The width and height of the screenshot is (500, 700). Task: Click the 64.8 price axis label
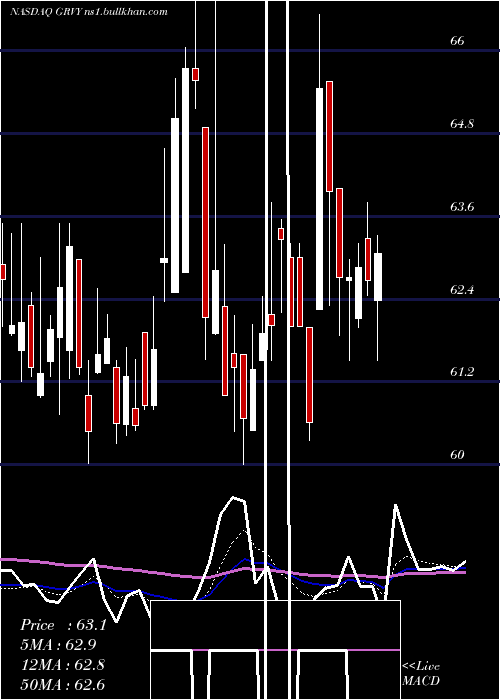(462, 124)
